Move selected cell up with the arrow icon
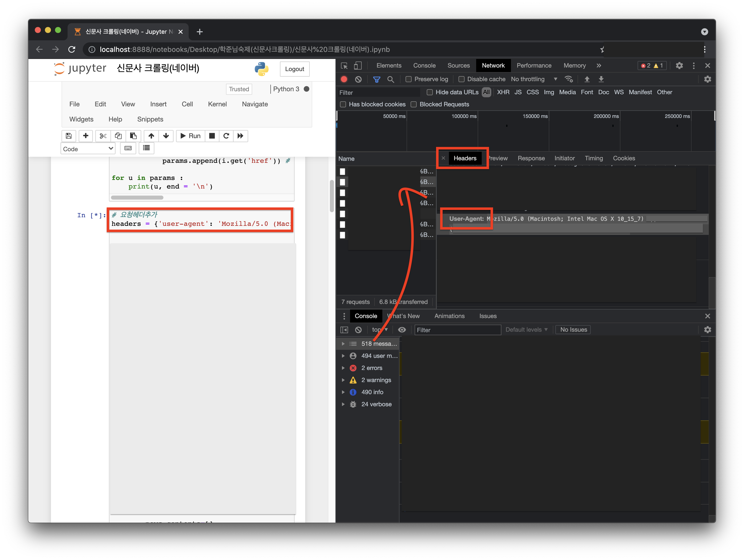Screen dimensions: 744x560 point(151,136)
